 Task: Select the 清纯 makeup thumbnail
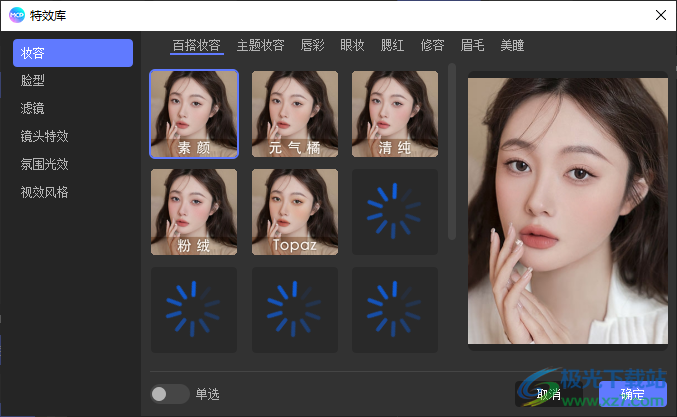coord(395,114)
